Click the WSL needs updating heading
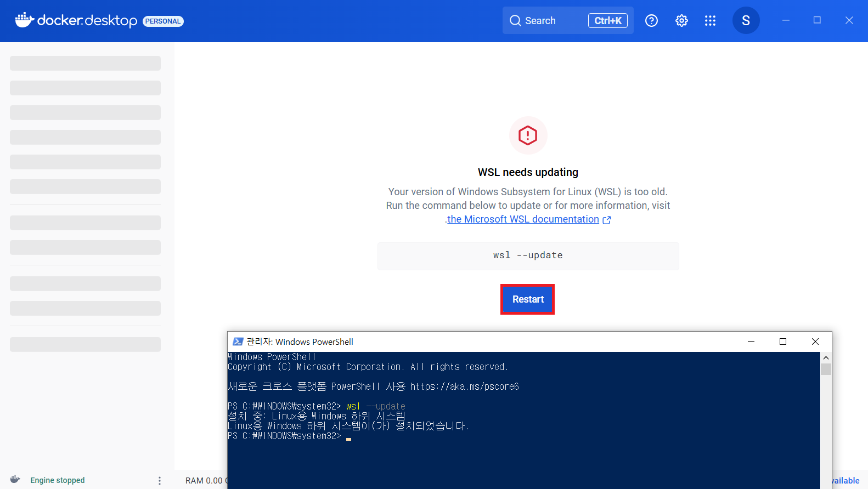 [x=528, y=172]
